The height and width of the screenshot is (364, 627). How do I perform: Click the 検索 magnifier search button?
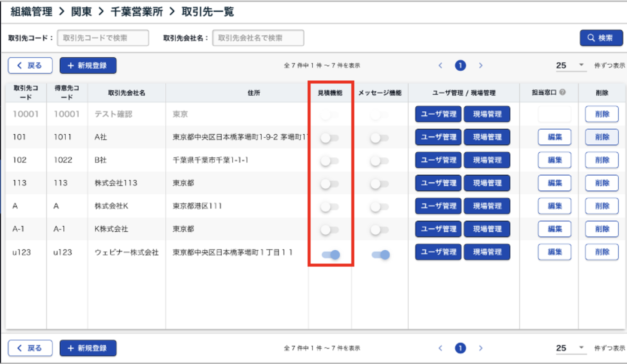(601, 38)
